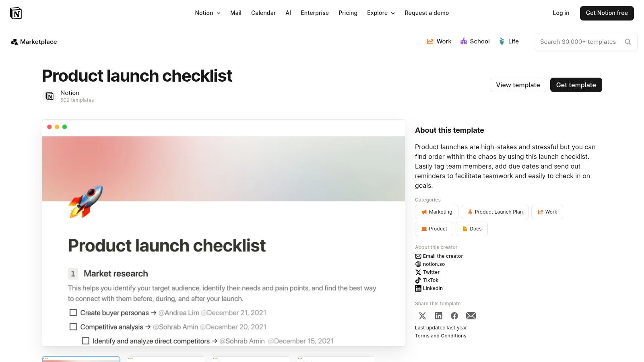This screenshot has width=644, height=362.
Task: Click the Get template button
Action: [x=576, y=85]
